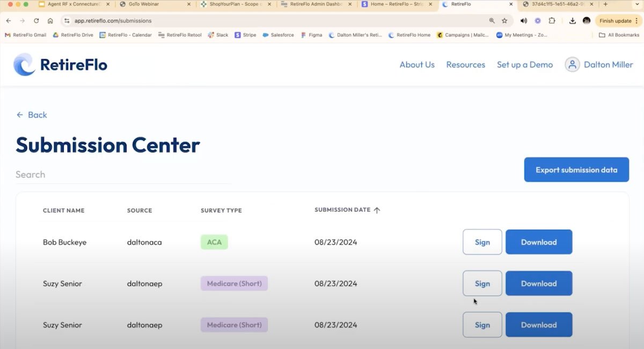Switch to the ShopYourPlan - Scope tab

(x=234, y=4)
